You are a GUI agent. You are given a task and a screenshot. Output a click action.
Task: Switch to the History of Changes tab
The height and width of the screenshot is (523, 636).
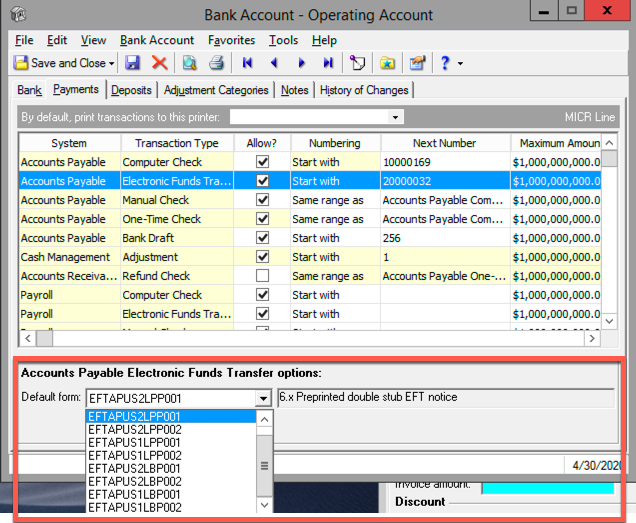[364, 90]
